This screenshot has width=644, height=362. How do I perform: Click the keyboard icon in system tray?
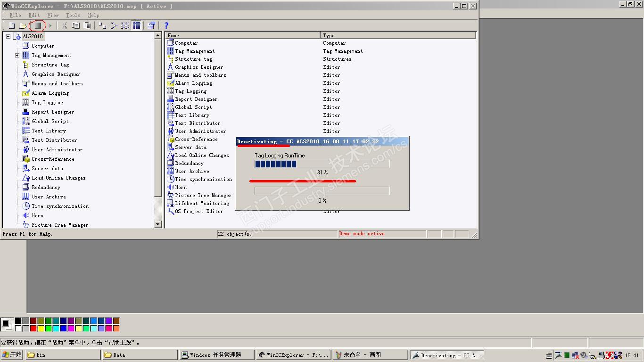(549, 355)
